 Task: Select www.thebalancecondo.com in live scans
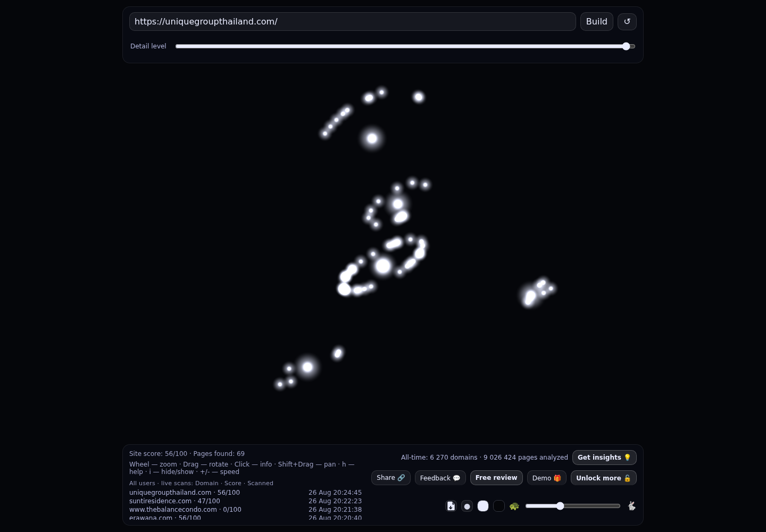click(185, 510)
